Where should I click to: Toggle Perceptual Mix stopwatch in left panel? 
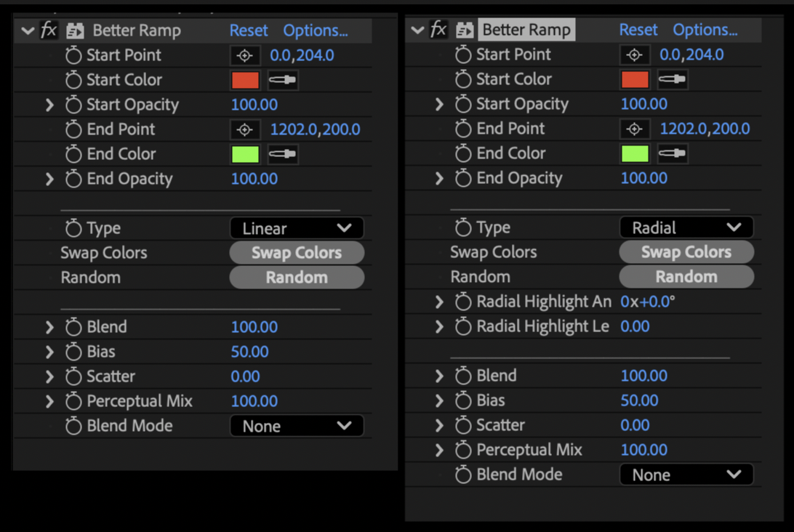pos(73,401)
